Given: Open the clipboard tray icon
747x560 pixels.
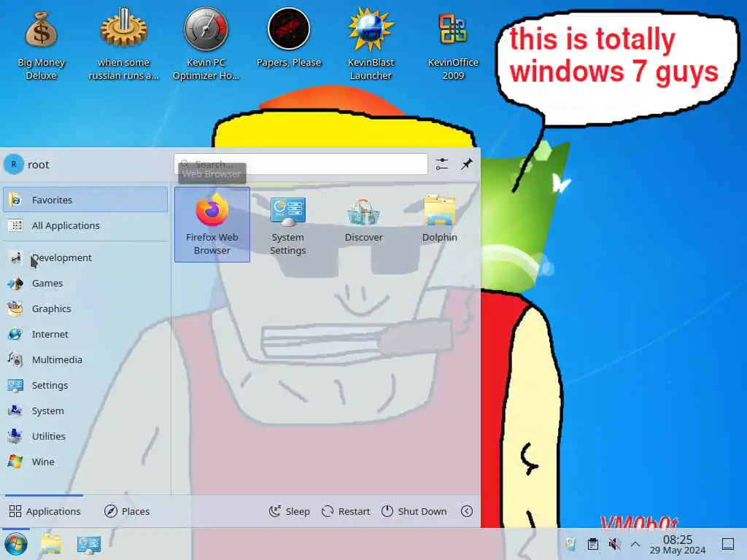Looking at the screenshot, I should [592, 544].
